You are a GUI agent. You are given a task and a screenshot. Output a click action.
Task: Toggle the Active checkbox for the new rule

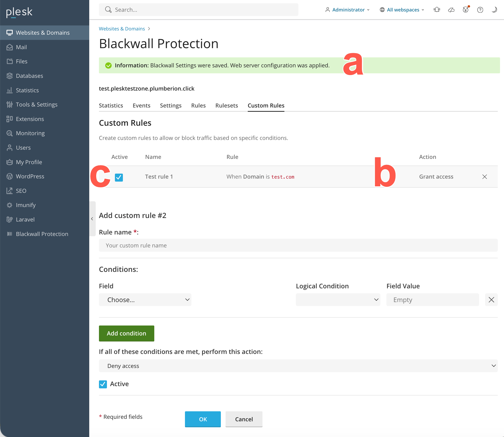(103, 384)
